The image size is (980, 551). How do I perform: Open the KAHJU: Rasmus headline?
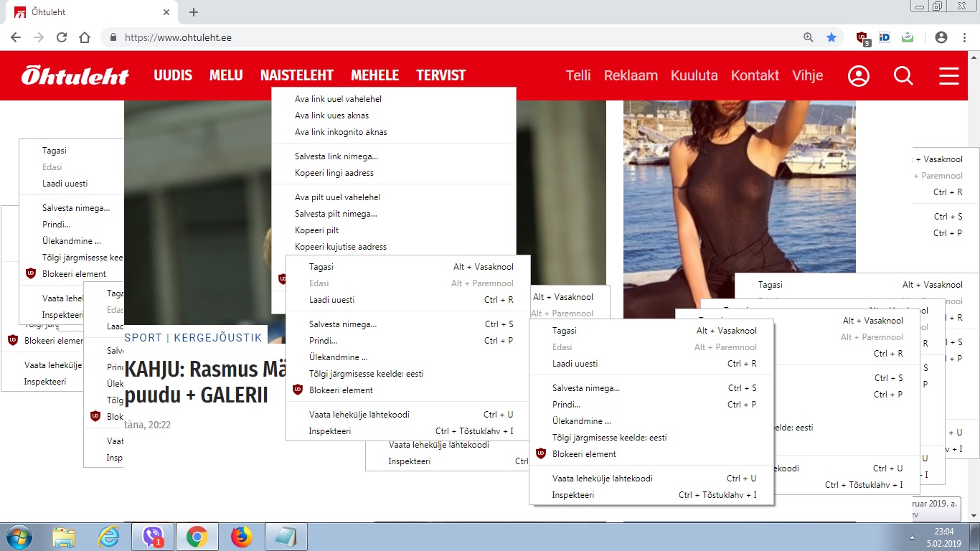pos(204,382)
